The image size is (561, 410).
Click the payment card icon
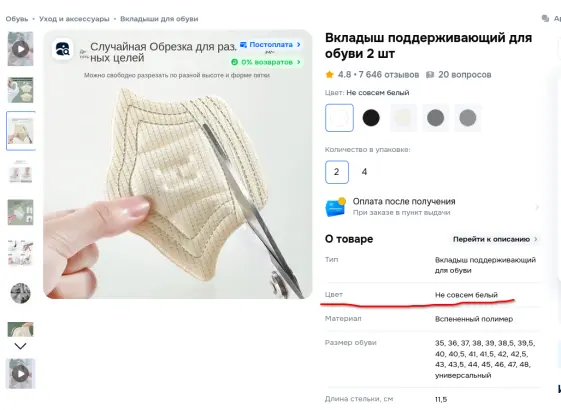[336, 207]
